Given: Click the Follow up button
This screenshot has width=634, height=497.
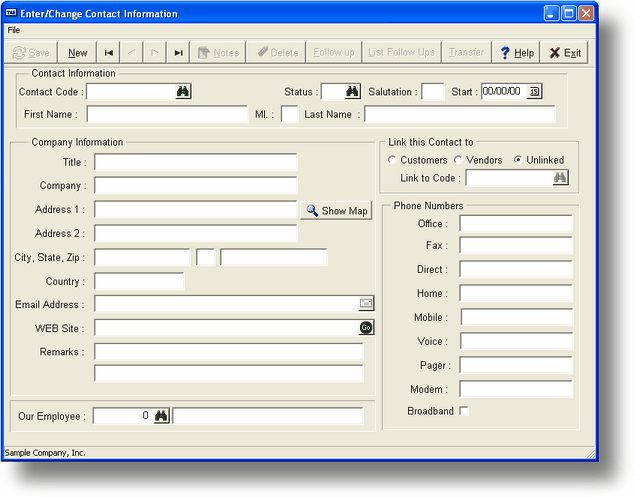Looking at the screenshot, I should click(334, 53).
